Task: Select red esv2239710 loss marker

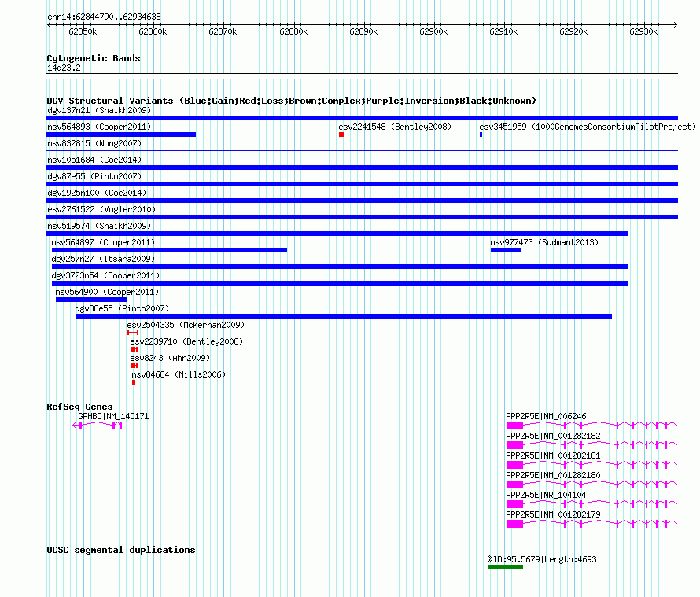Action: point(134,349)
